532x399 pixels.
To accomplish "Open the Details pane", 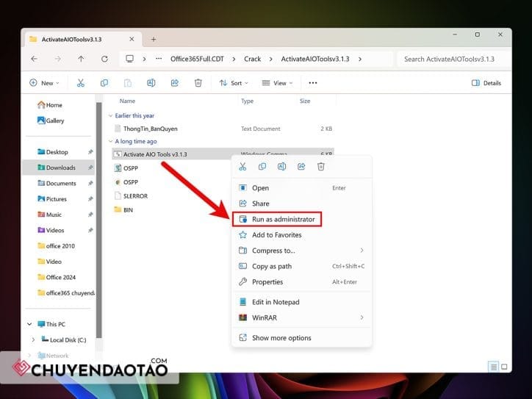I will tap(486, 83).
